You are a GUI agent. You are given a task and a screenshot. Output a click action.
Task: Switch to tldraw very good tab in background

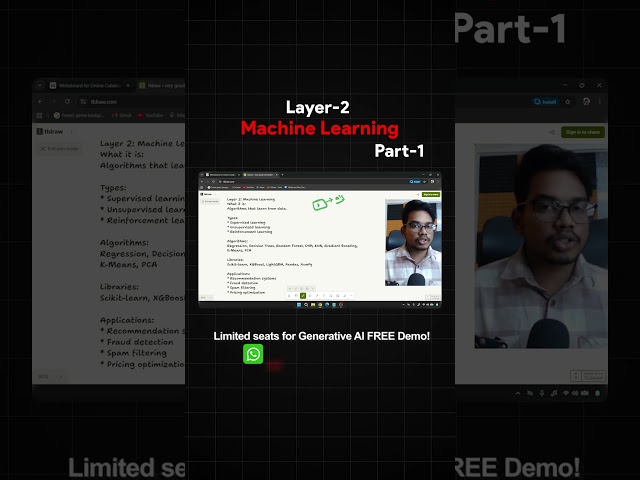[162, 85]
